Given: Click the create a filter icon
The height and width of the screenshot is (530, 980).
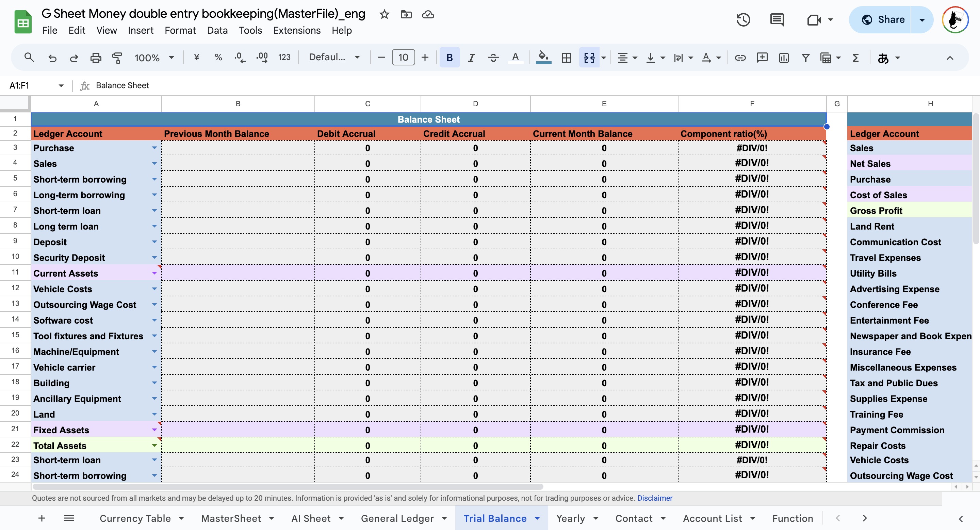Looking at the screenshot, I should 805,58.
